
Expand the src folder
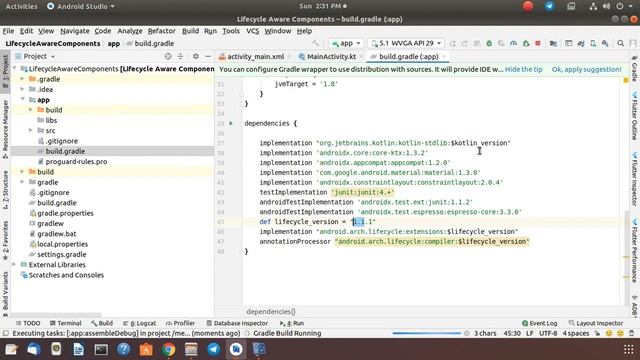click(x=31, y=130)
